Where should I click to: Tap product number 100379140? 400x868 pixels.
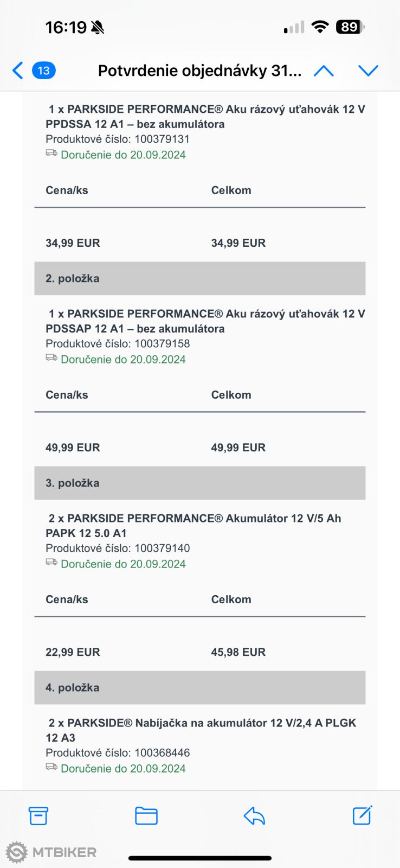tap(162, 548)
